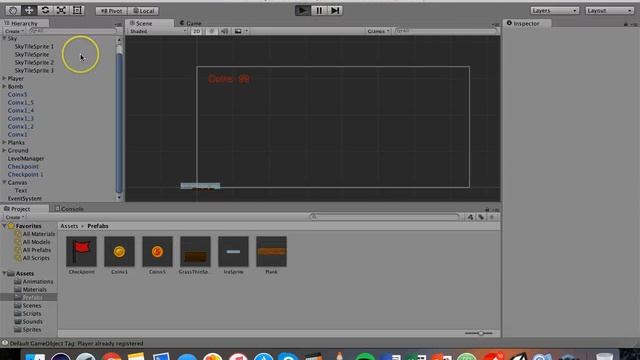The width and height of the screenshot is (640, 360).
Task: Click Search by Type icon in Project
Action: pos(470,217)
